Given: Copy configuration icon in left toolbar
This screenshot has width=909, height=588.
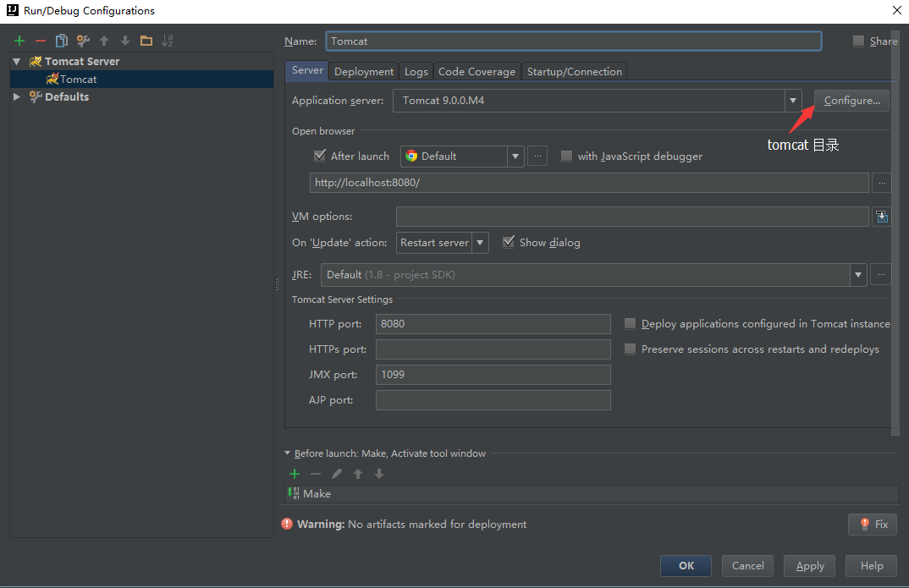Looking at the screenshot, I should [62, 41].
